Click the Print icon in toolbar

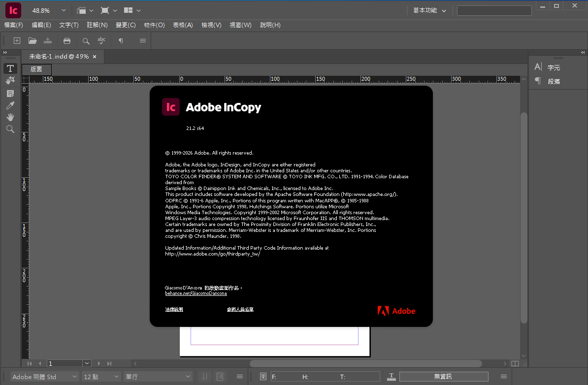click(67, 41)
